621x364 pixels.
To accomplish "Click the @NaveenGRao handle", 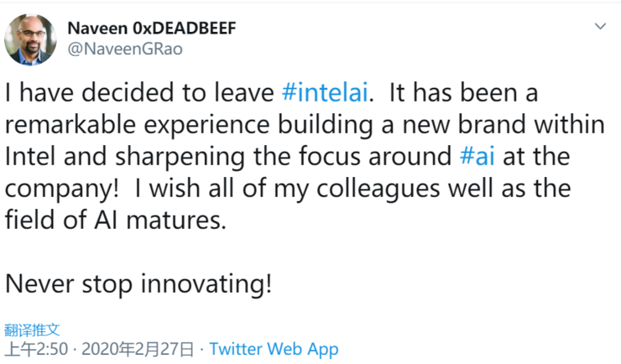I will tap(124, 49).
